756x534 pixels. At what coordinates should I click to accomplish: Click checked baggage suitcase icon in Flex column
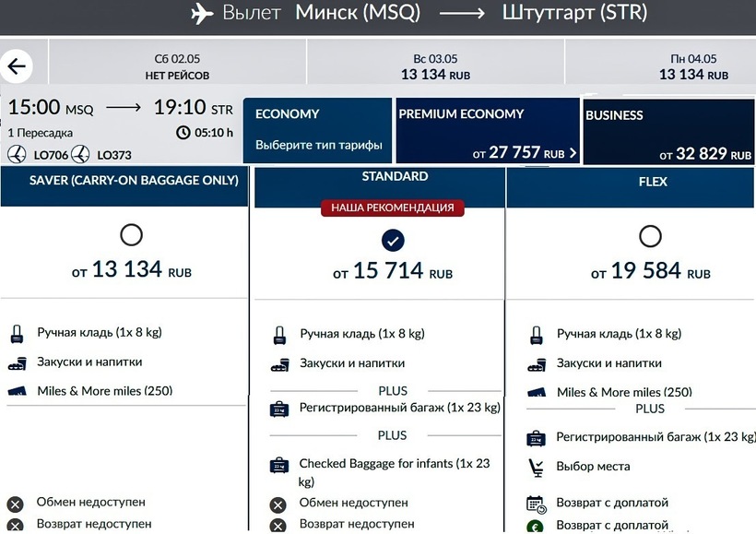537,438
